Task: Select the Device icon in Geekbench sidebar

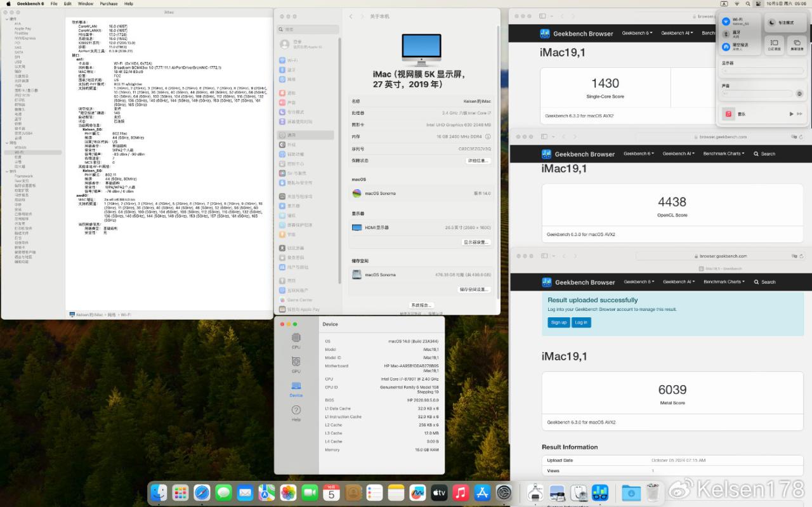Action: coord(296,389)
